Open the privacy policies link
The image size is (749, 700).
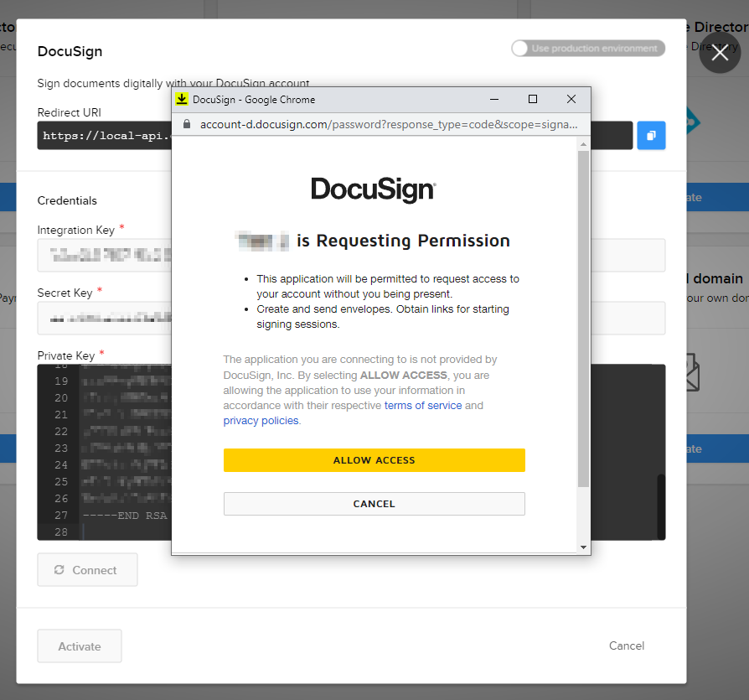click(x=262, y=421)
